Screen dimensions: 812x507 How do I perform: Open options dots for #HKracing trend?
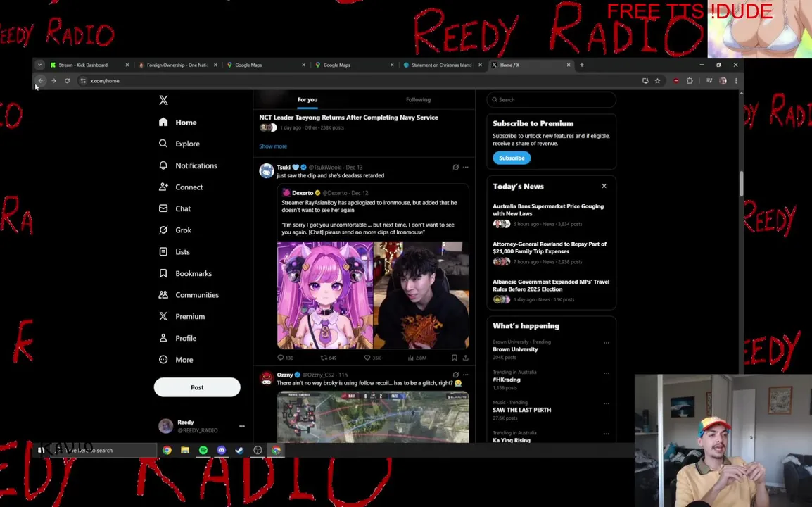pos(607,373)
